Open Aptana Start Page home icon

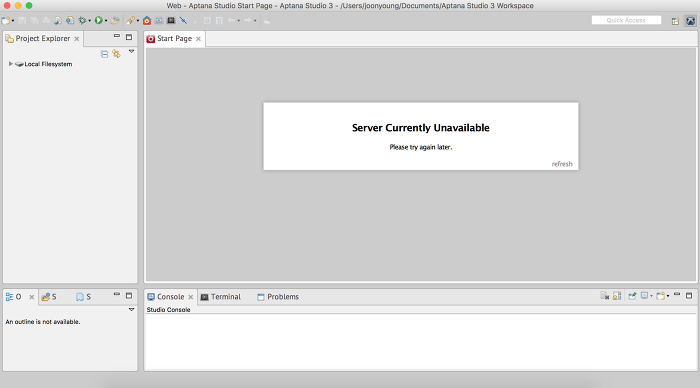(147, 21)
